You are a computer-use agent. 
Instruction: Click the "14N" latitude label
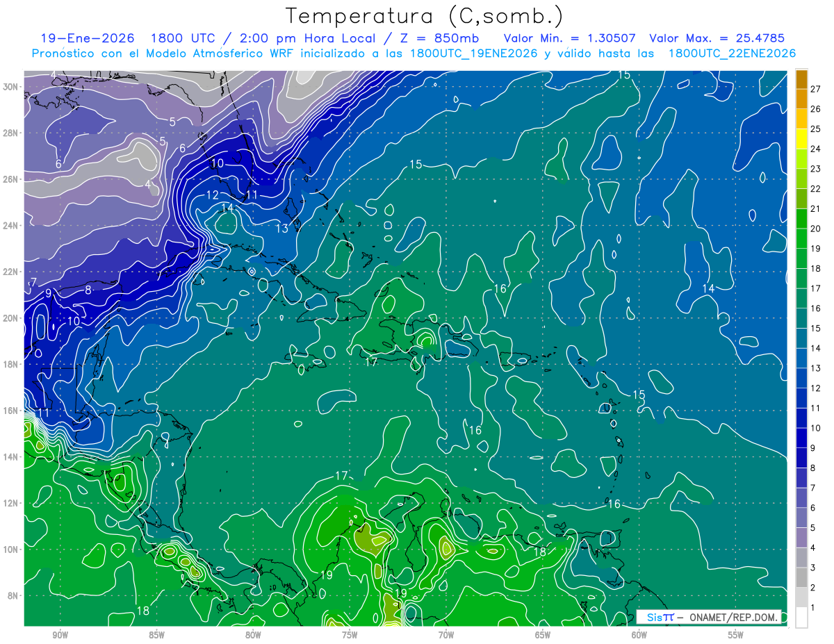[x=12, y=456]
